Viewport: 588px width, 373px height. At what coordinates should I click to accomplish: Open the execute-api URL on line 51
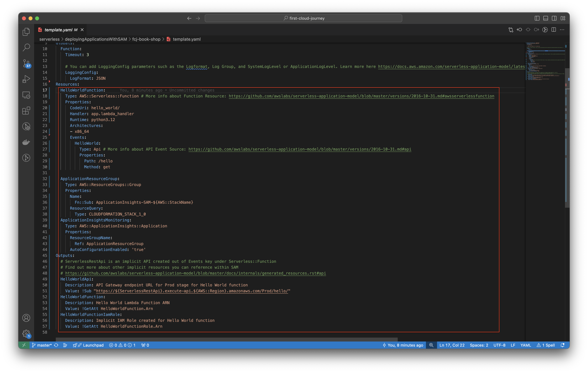[192, 291]
